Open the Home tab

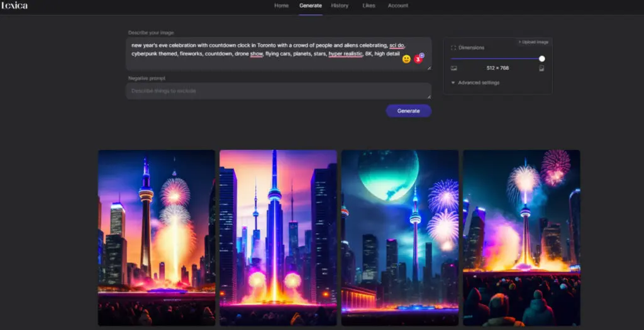click(x=281, y=6)
